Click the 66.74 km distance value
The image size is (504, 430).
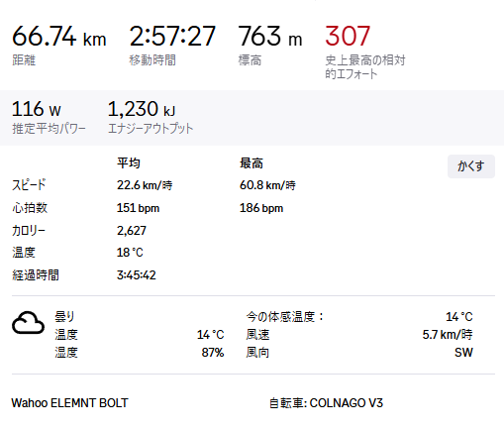pos(59,36)
